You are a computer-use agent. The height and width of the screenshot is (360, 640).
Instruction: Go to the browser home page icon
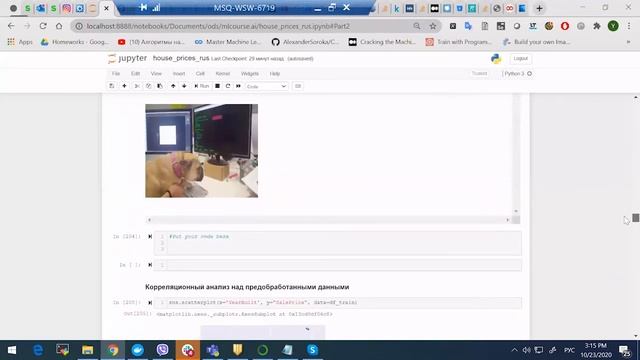59,26
